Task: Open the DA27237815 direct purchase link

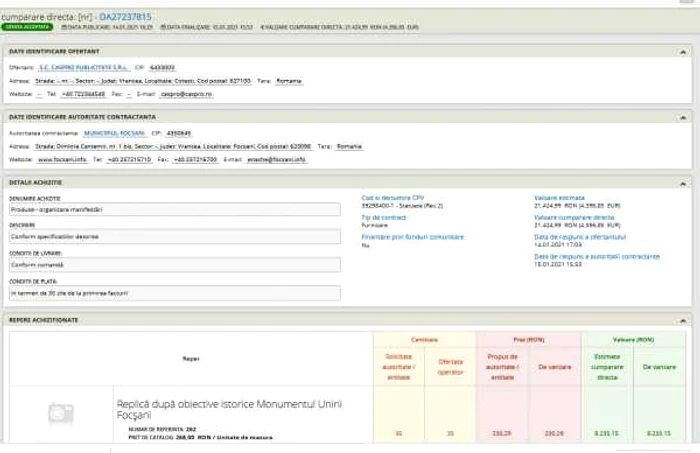Action: click(x=125, y=17)
